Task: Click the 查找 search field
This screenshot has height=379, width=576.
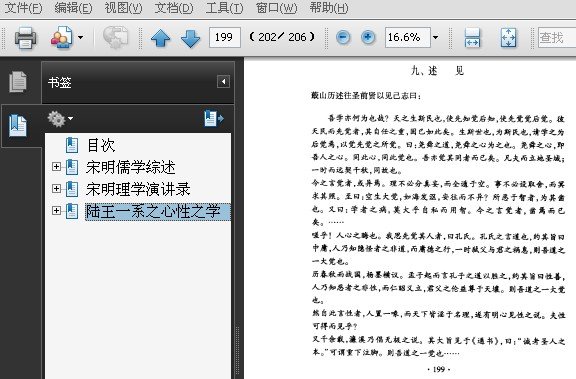Action: tap(557, 37)
